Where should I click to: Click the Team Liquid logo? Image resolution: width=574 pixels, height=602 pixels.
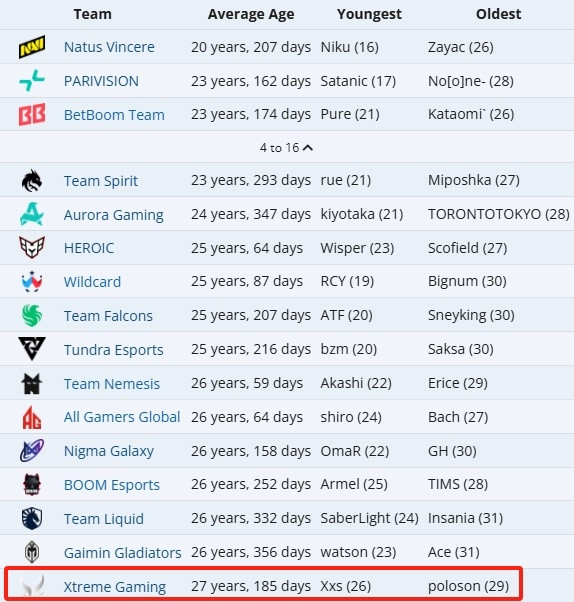point(32,518)
